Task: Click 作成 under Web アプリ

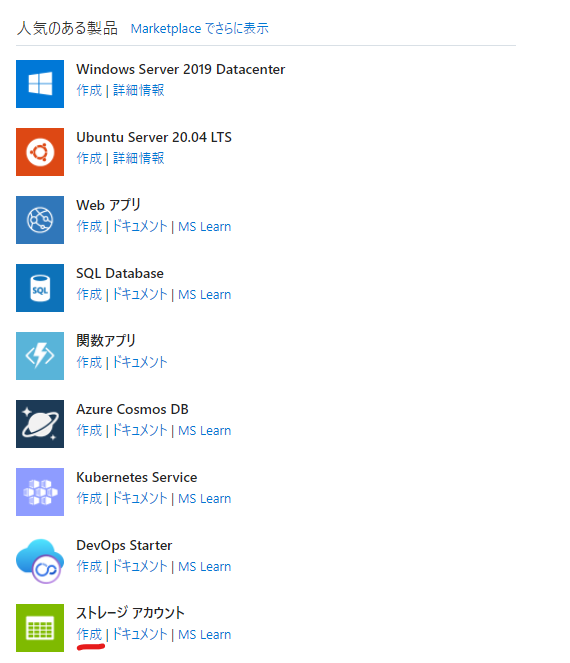Action: 89,226
